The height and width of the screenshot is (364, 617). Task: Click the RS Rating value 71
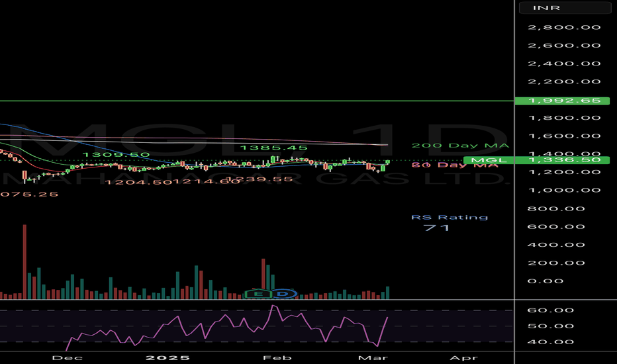436,228
